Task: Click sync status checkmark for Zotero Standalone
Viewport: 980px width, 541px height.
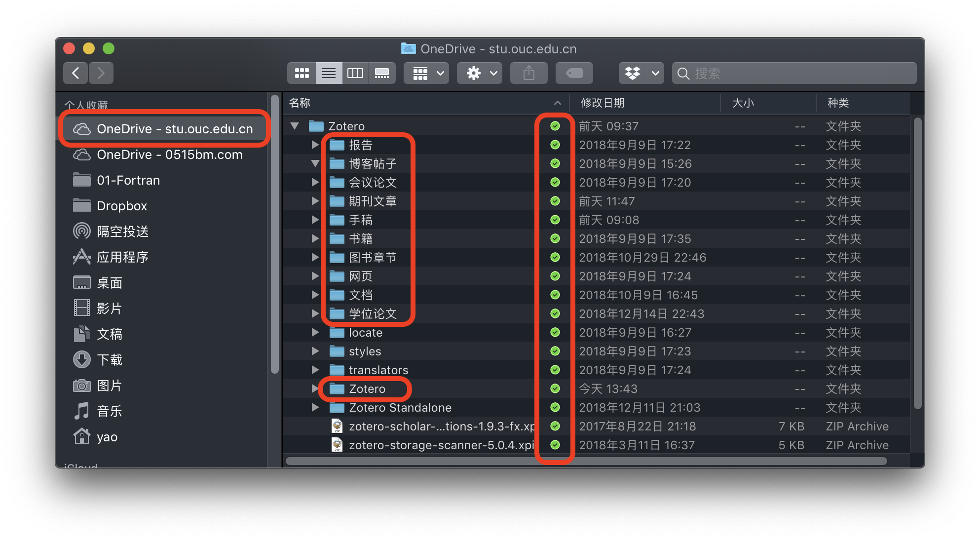Action: [x=555, y=407]
